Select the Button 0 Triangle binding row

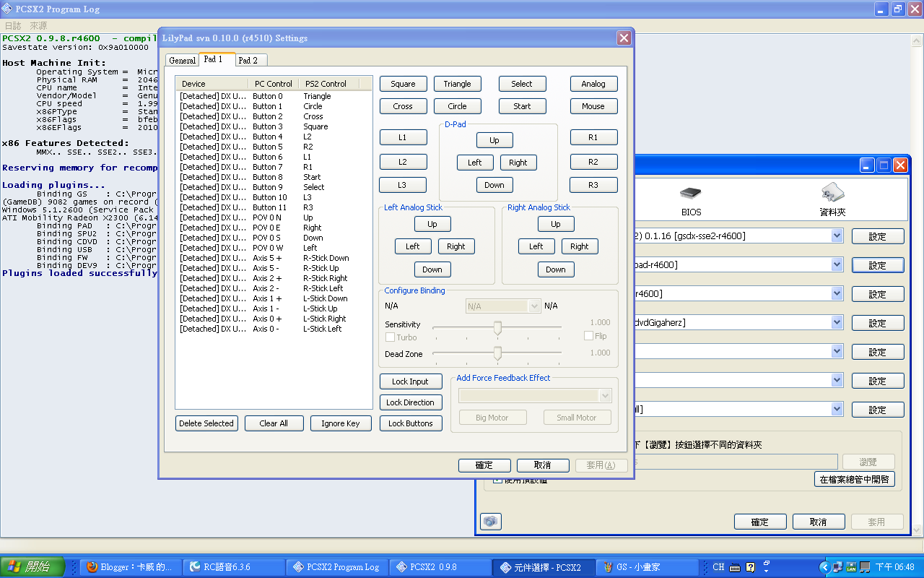point(274,96)
